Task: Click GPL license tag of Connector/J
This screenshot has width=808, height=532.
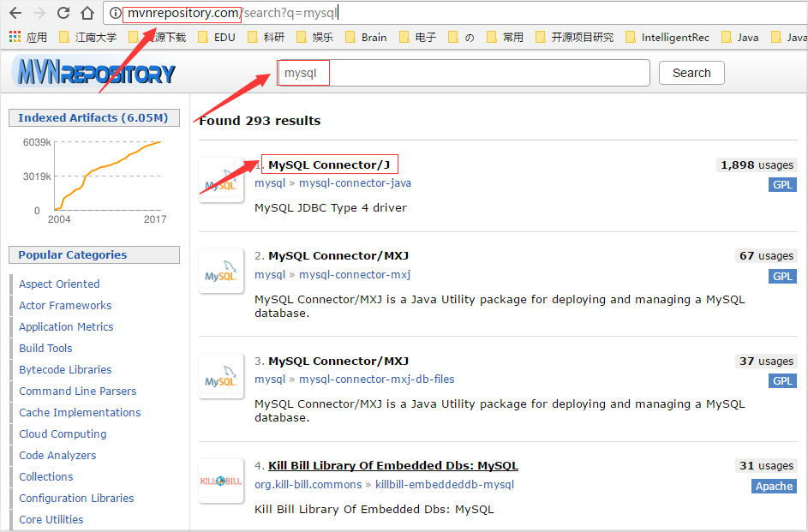Action: click(782, 184)
